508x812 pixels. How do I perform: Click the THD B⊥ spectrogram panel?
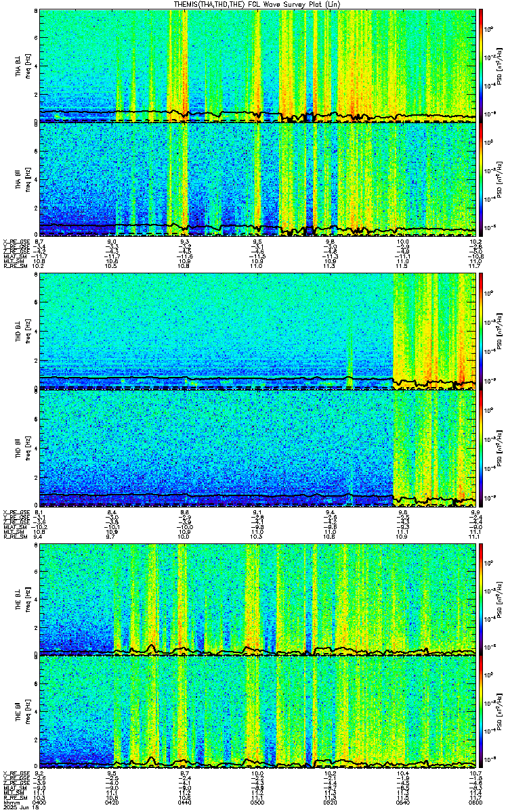pyautogui.click(x=257, y=331)
